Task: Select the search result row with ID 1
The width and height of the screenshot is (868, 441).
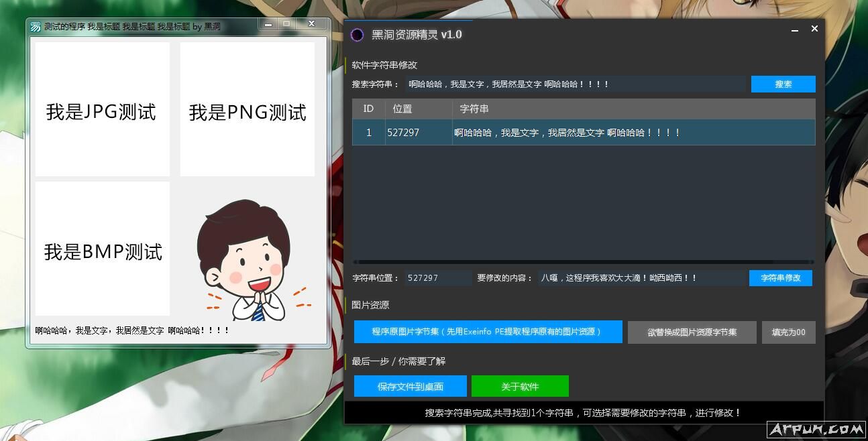Action: (x=584, y=133)
